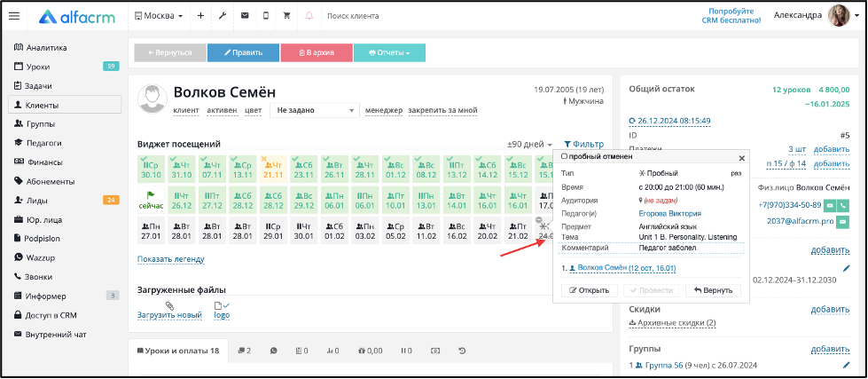Close the lesson popup with X
The image size is (868, 379).
[742, 158]
